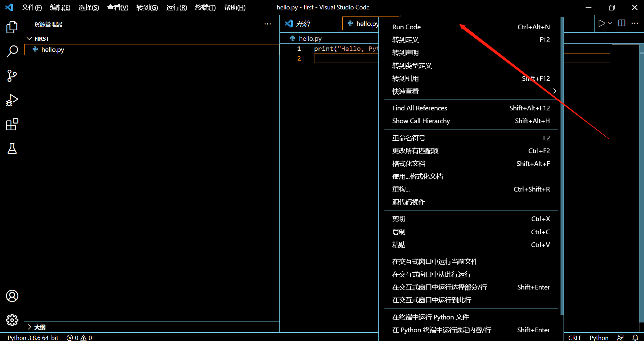Open the 转到(G) menu

tap(147, 7)
